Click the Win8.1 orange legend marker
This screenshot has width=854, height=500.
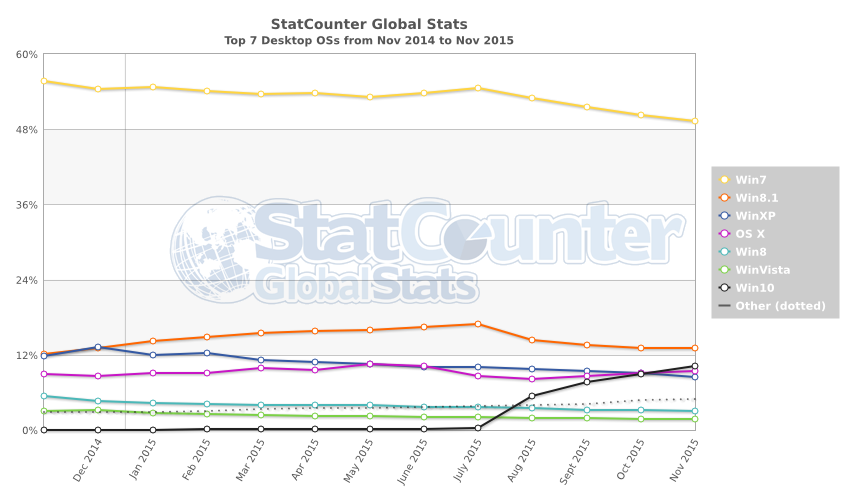(x=724, y=197)
